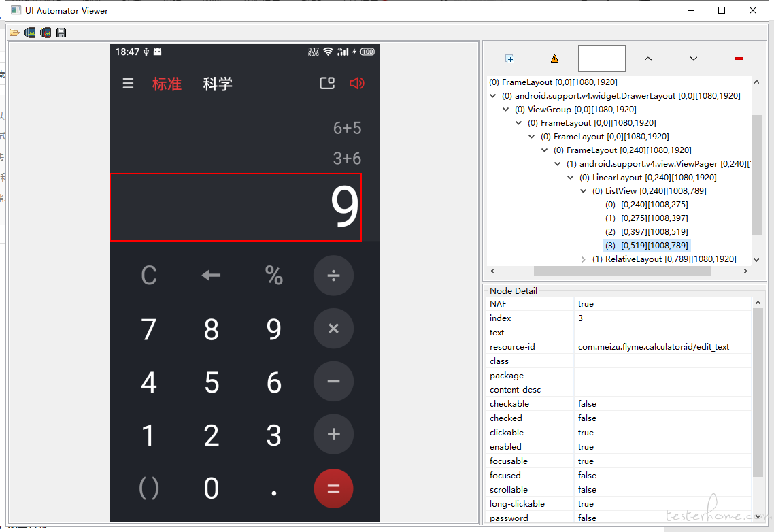Screen dimensions: 774x532
Task: Tap digit 3 on the keypad
Action: [x=274, y=435]
